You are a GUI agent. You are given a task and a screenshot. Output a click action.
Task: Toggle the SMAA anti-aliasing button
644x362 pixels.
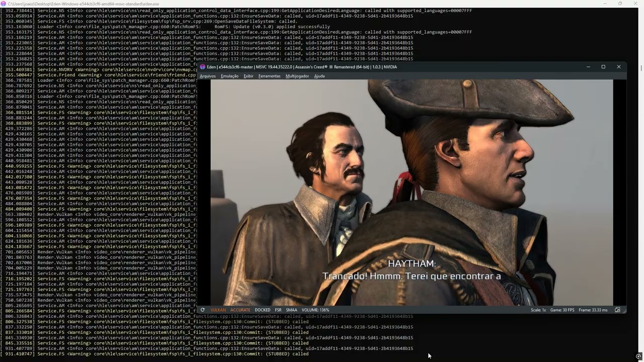coord(291,310)
